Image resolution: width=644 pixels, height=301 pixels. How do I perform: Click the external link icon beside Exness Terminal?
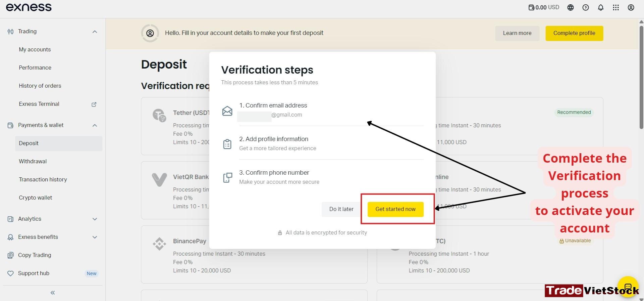(94, 104)
